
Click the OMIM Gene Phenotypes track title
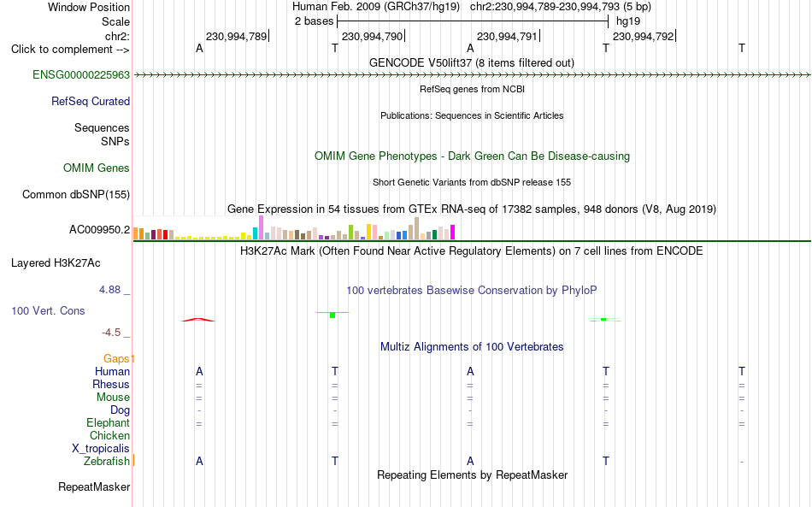pyautogui.click(x=472, y=156)
